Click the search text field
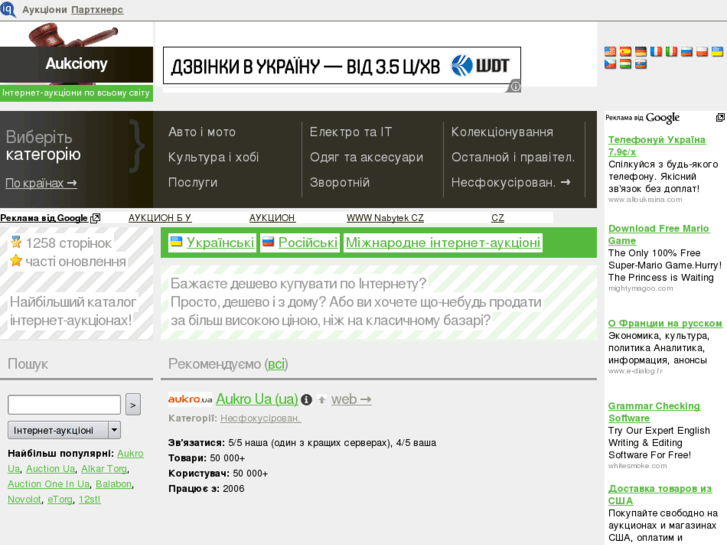The image size is (727, 545). pyautogui.click(x=64, y=405)
